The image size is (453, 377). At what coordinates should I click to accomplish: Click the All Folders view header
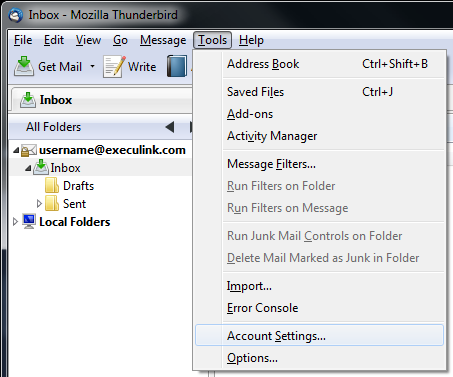pyautogui.click(x=53, y=127)
